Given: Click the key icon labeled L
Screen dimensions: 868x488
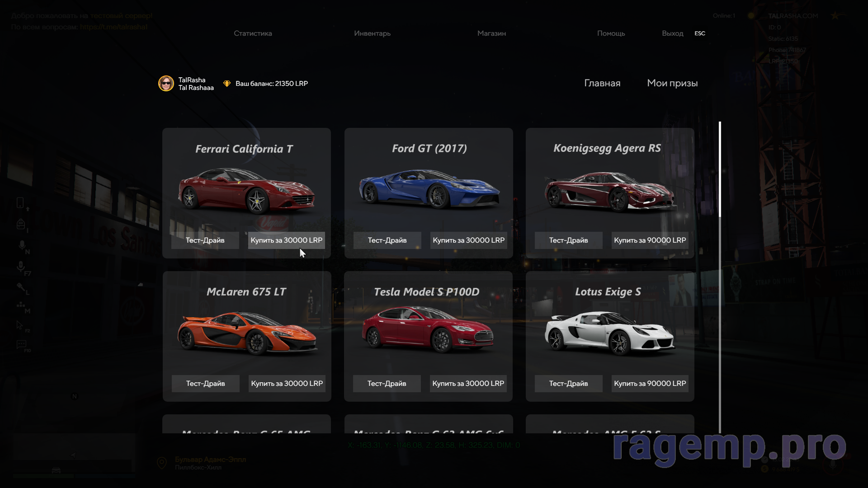Looking at the screenshot, I should [x=21, y=287].
